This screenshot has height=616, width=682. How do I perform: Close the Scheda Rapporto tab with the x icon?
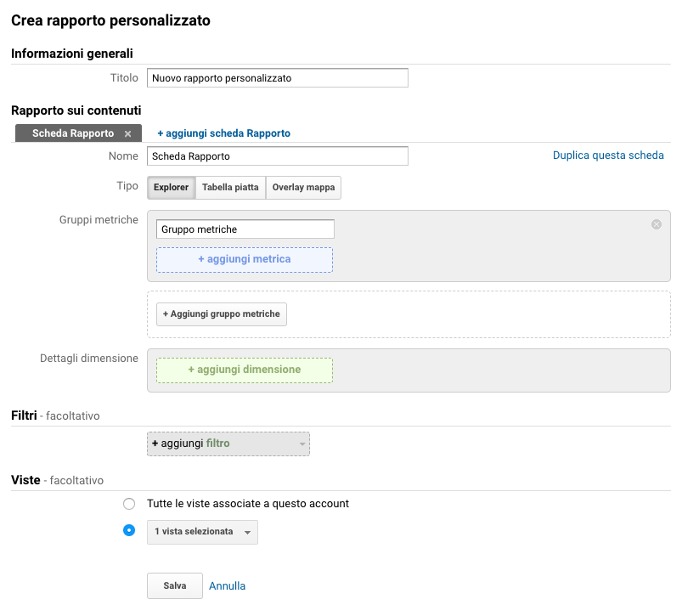pyautogui.click(x=128, y=134)
